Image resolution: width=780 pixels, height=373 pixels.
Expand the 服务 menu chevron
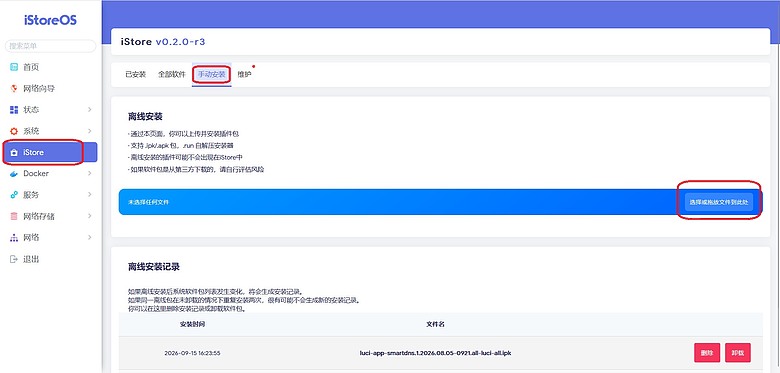pyautogui.click(x=90, y=195)
